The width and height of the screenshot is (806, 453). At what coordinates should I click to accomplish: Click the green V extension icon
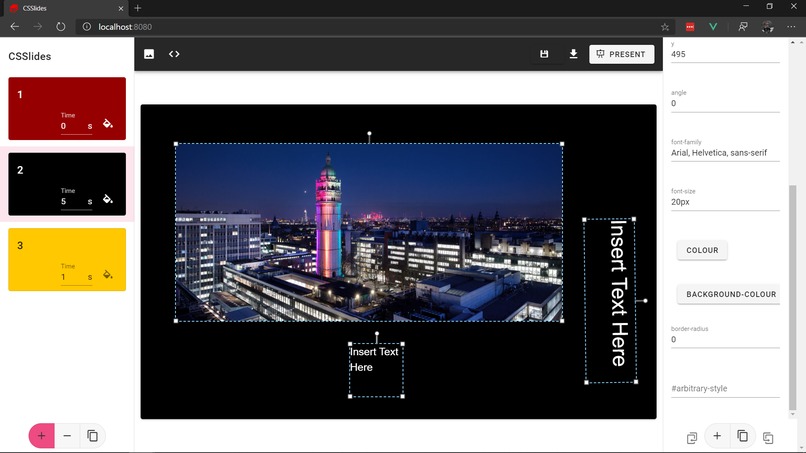713,27
